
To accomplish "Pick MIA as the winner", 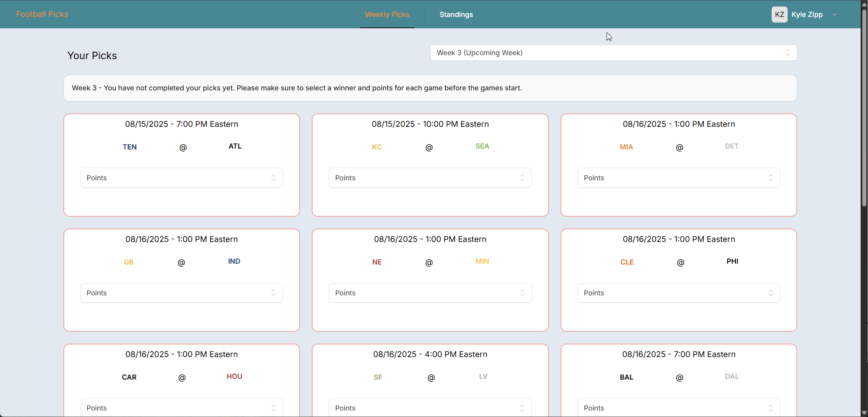I will pyautogui.click(x=626, y=147).
